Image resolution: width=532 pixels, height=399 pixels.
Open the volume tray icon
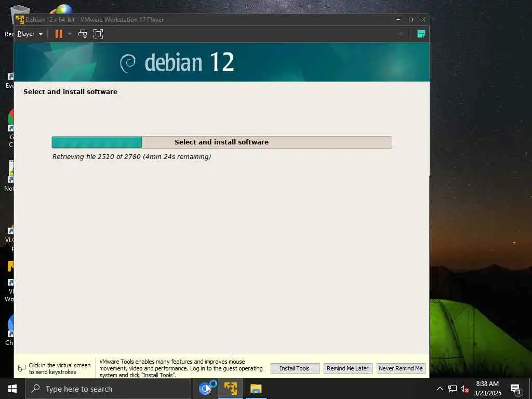pos(464,389)
